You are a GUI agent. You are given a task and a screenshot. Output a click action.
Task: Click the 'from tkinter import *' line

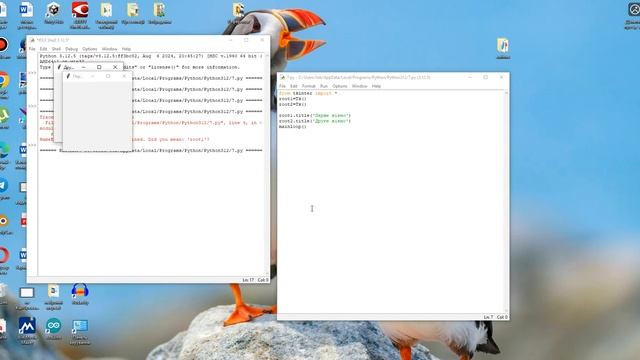pos(308,93)
